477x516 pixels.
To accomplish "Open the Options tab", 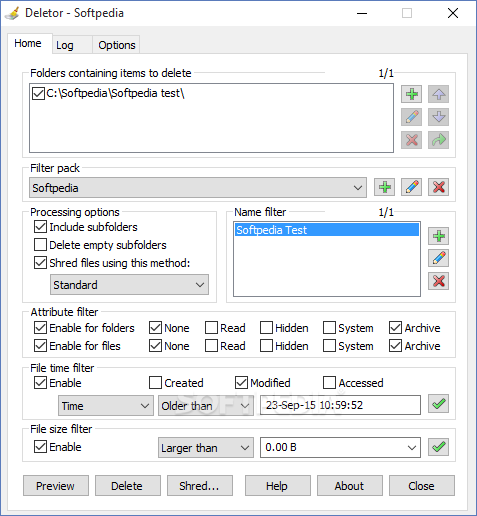I will 117,45.
